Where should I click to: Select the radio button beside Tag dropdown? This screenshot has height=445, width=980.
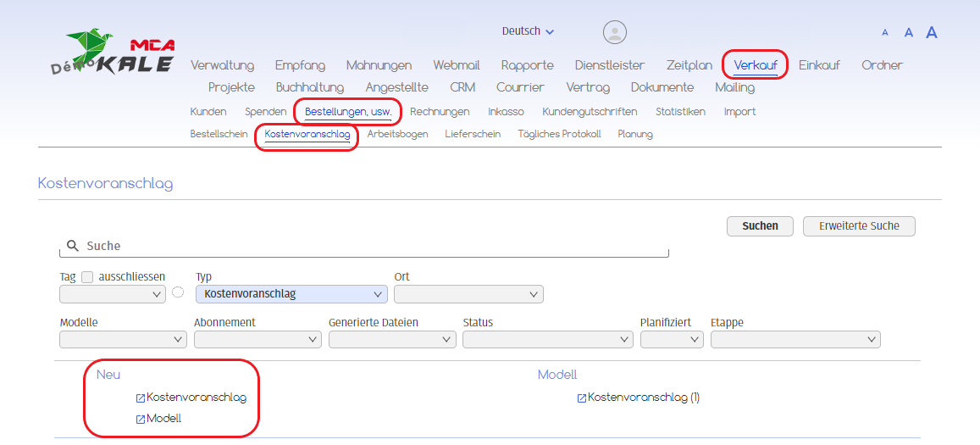(178, 292)
